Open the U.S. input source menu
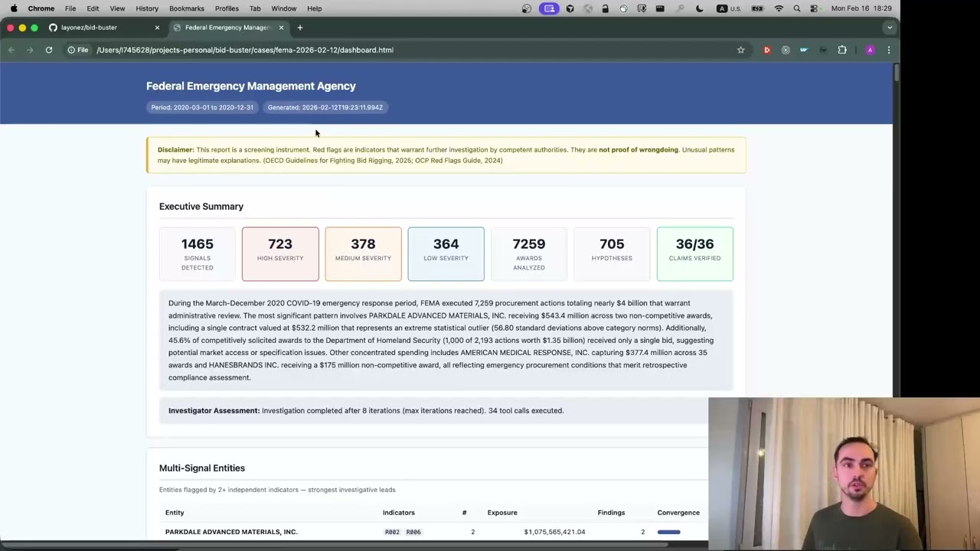 (x=728, y=8)
